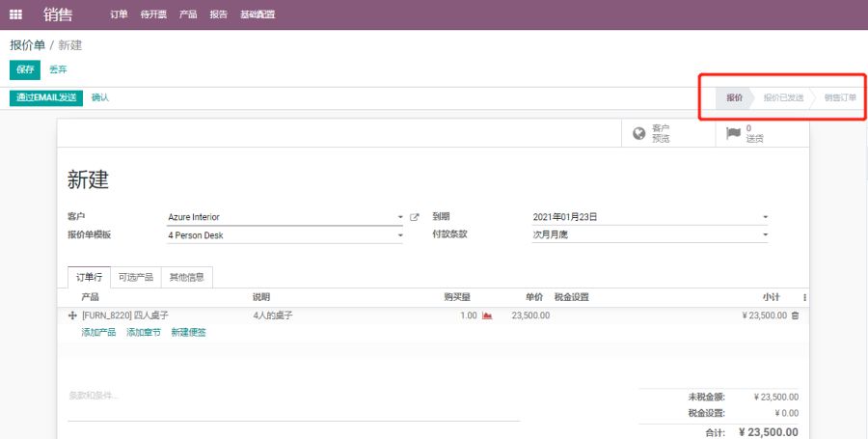Click the 单价 column header
Screen dimensions: 868x439
(534, 298)
